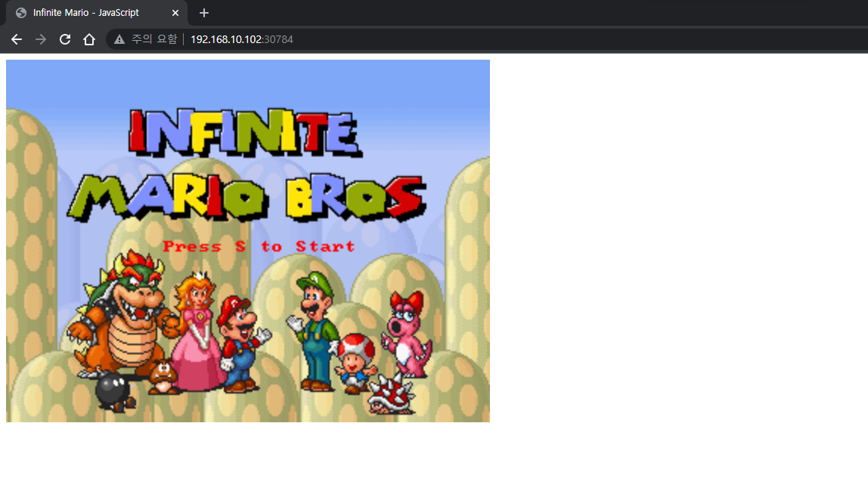Close the Infinite Mario tab
Image resolution: width=868 pixels, height=491 pixels.
point(175,13)
